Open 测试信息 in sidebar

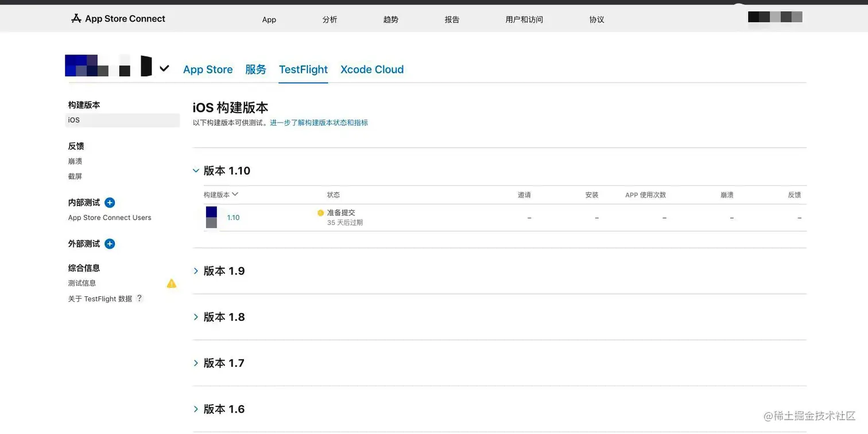point(82,283)
